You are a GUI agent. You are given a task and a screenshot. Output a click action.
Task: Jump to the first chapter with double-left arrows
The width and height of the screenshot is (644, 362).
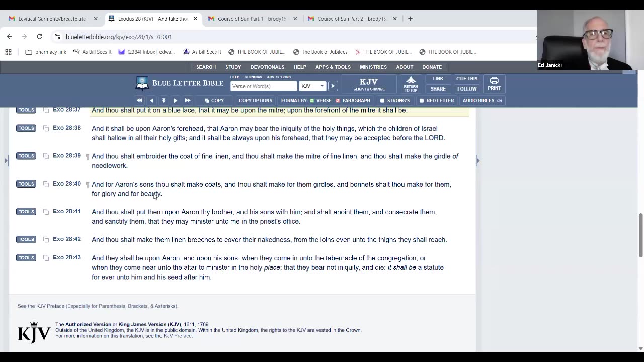click(x=139, y=100)
